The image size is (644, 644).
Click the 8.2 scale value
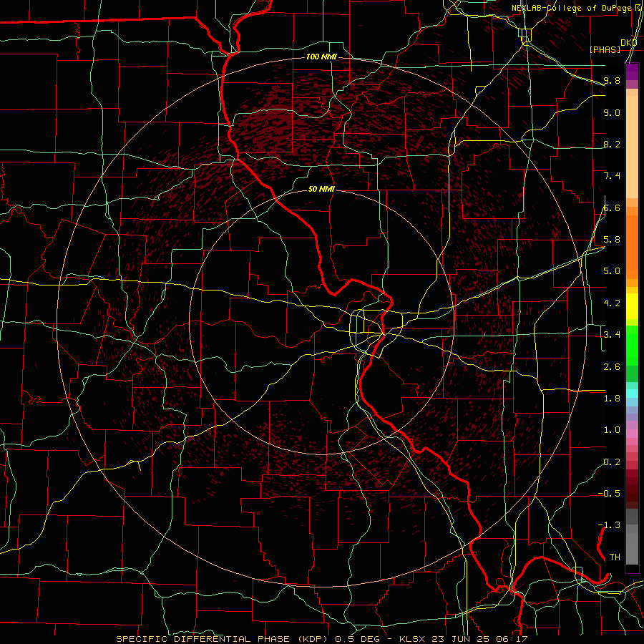[x=612, y=144]
